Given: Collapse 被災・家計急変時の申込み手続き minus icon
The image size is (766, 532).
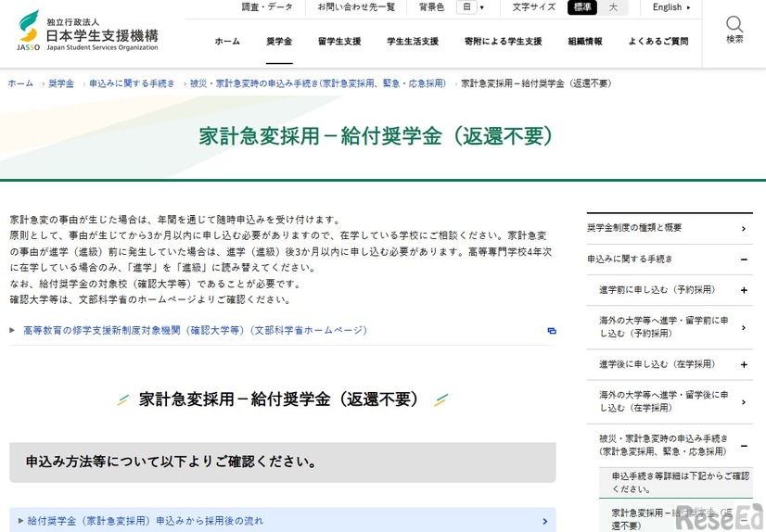Looking at the screenshot, I should click(744, 446).
